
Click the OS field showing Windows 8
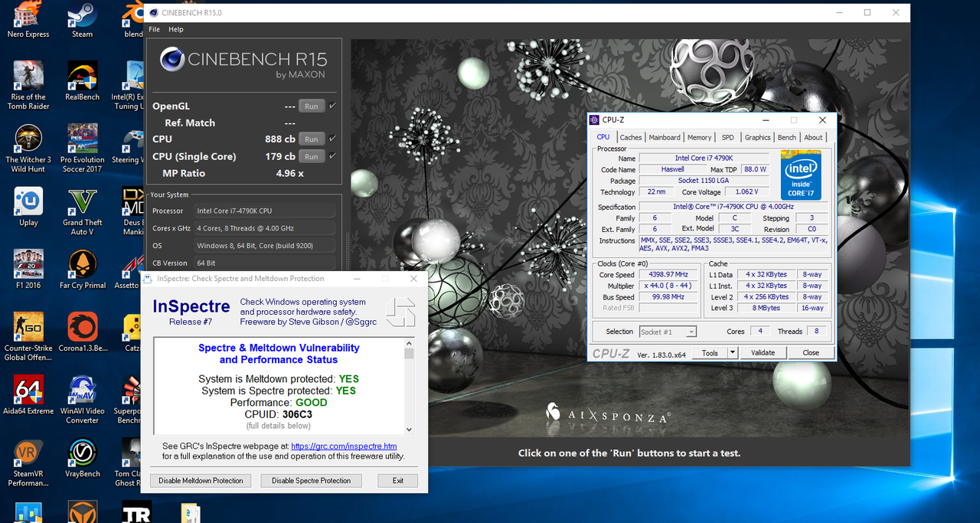coord(265,246)
